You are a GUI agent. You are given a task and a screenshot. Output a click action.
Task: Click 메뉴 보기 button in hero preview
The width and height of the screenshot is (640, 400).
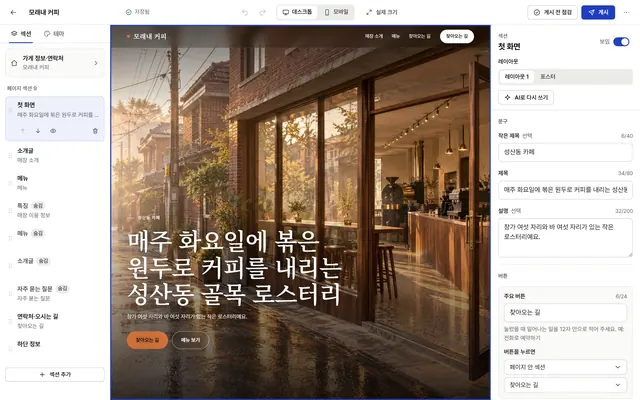(190, 340)
